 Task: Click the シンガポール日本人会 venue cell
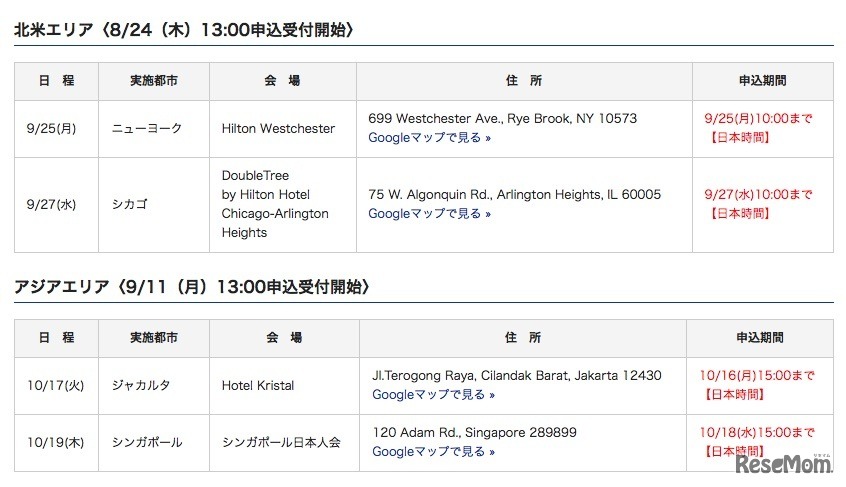click(x=281, y=442)
